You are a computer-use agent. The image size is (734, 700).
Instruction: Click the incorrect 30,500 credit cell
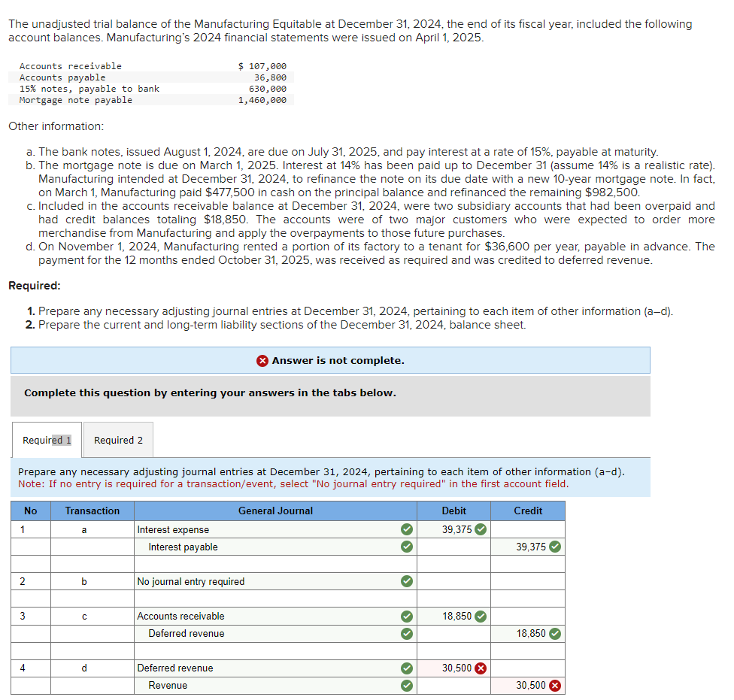528,685
